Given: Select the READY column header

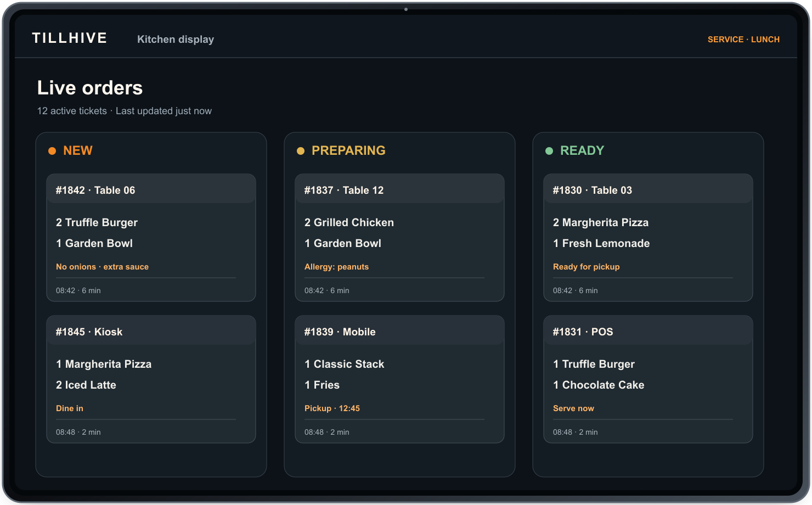Looking at the screenshot, I should pos(582,150).
